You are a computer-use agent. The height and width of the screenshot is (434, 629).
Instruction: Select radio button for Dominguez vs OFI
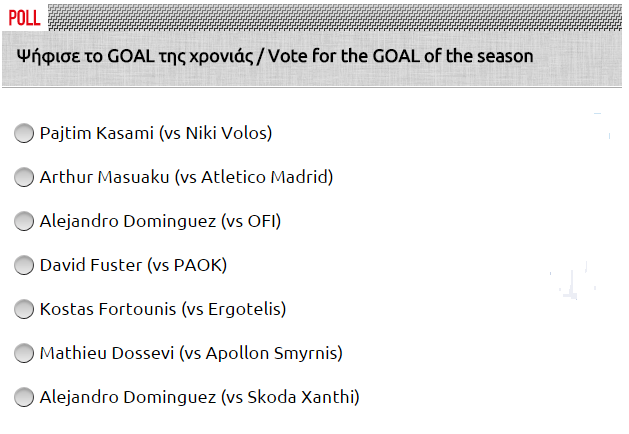[x=24, y=221]
